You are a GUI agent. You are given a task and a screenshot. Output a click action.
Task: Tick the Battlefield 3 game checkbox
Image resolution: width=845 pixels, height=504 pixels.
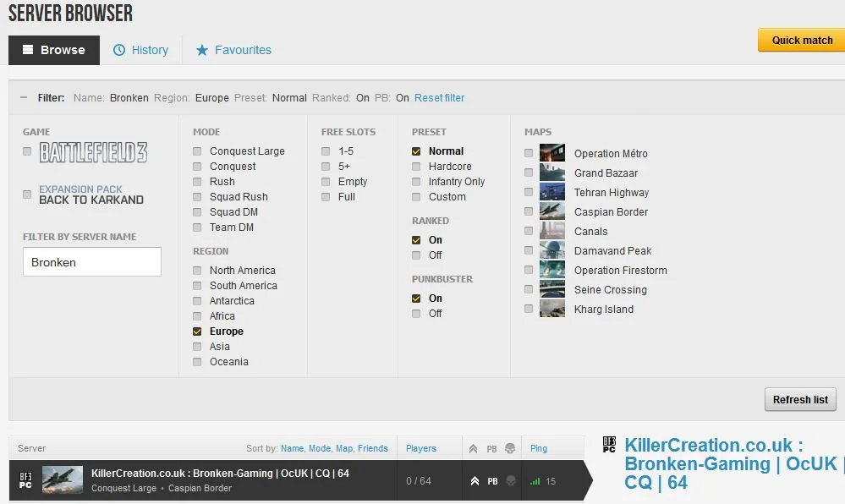[27, 151]
